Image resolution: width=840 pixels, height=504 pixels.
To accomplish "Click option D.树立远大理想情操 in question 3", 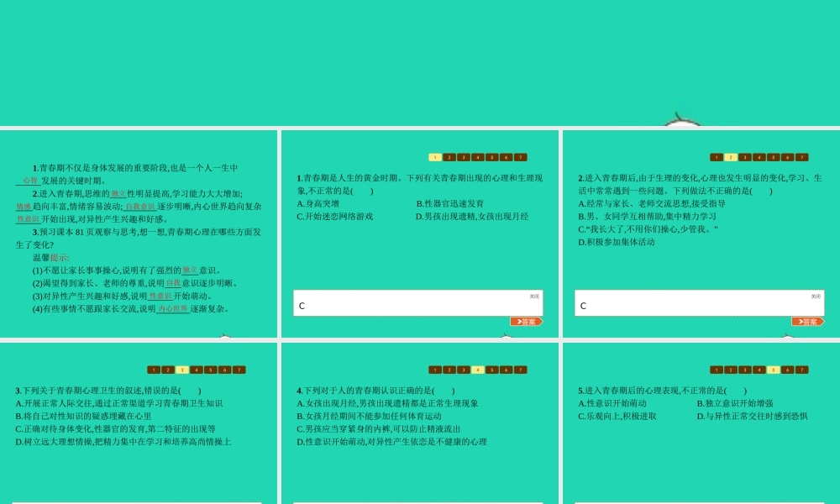I will click(x=123, y=442).
